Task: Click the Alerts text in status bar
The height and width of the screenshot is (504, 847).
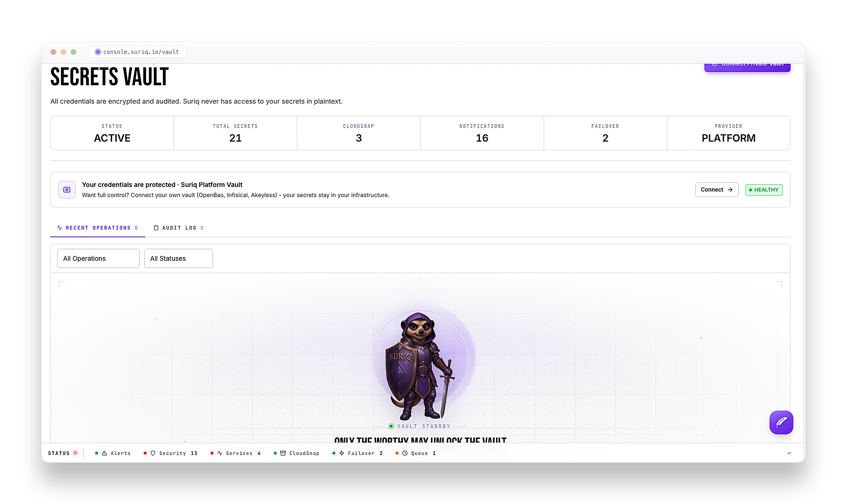Action: coord(121,453)
